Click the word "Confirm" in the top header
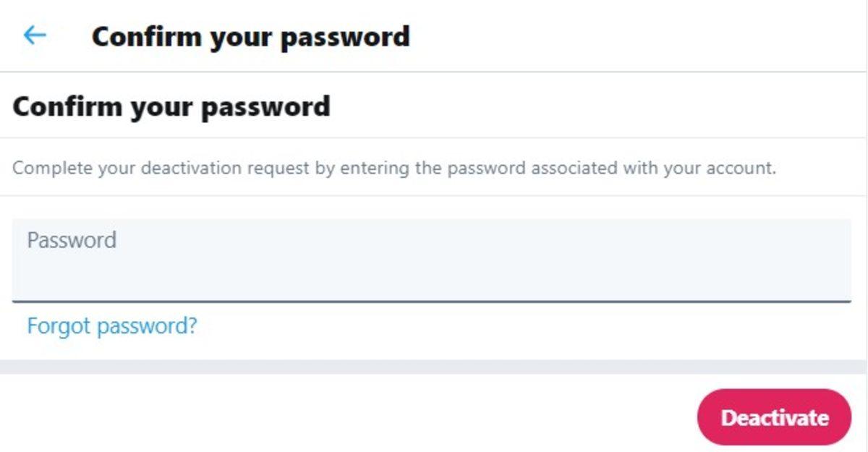Screen dimensions: 868x452 (147, 36)
